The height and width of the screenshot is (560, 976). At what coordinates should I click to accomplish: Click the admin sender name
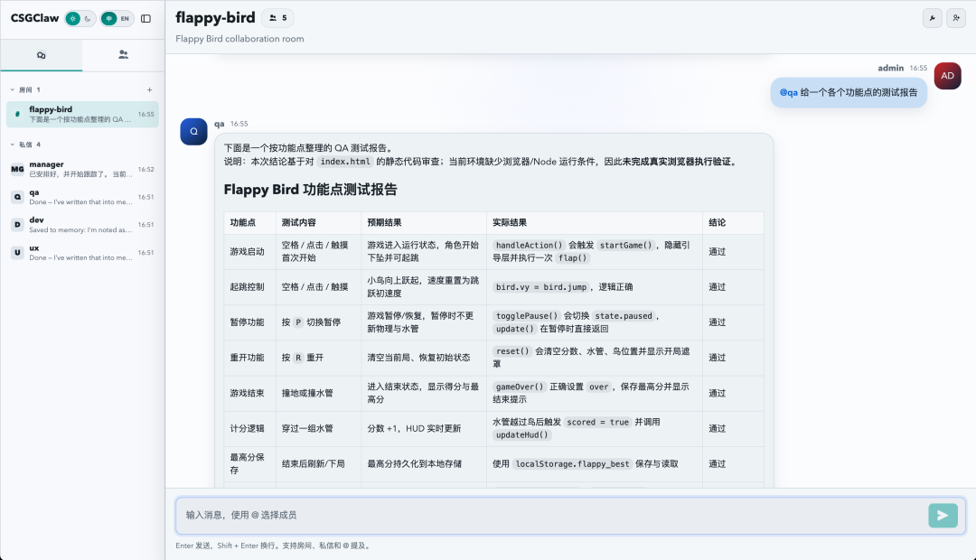(x=891, y=68)
